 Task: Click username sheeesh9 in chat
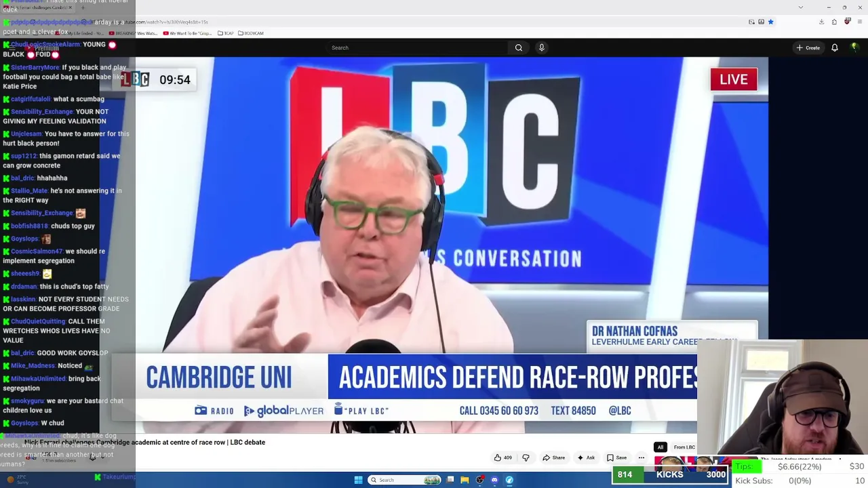coord(25,274)
